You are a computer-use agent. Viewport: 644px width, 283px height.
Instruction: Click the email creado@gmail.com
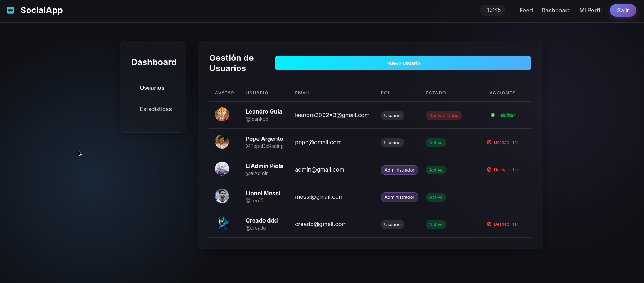click(x=321, y=224)
